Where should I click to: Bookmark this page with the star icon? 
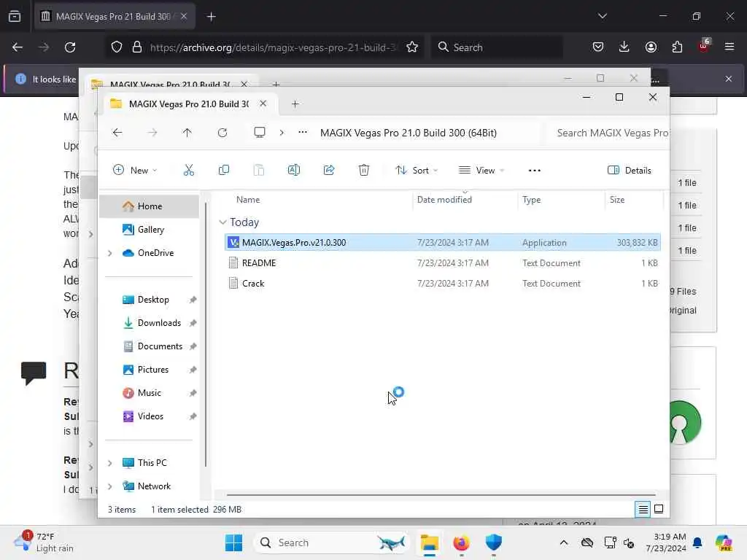[412, 47]
